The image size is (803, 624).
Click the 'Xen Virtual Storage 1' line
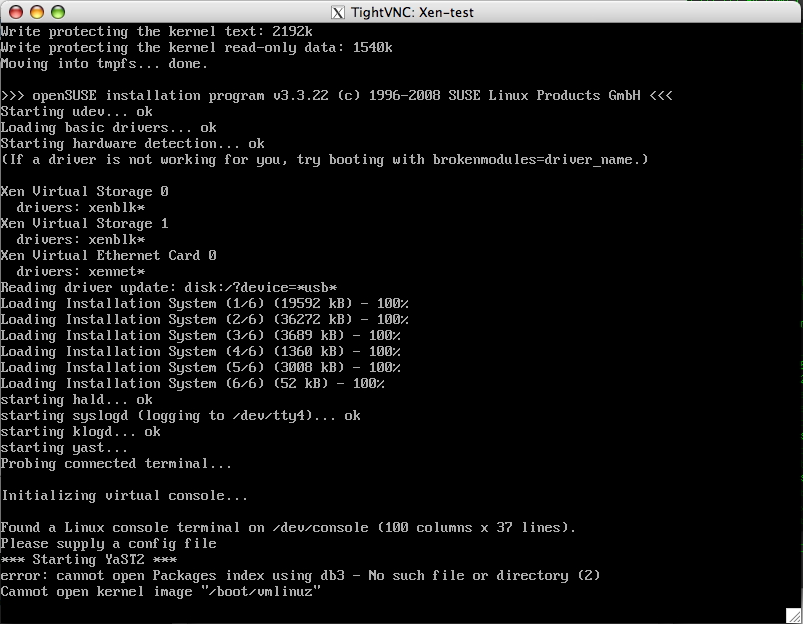(x=84, y=223)
